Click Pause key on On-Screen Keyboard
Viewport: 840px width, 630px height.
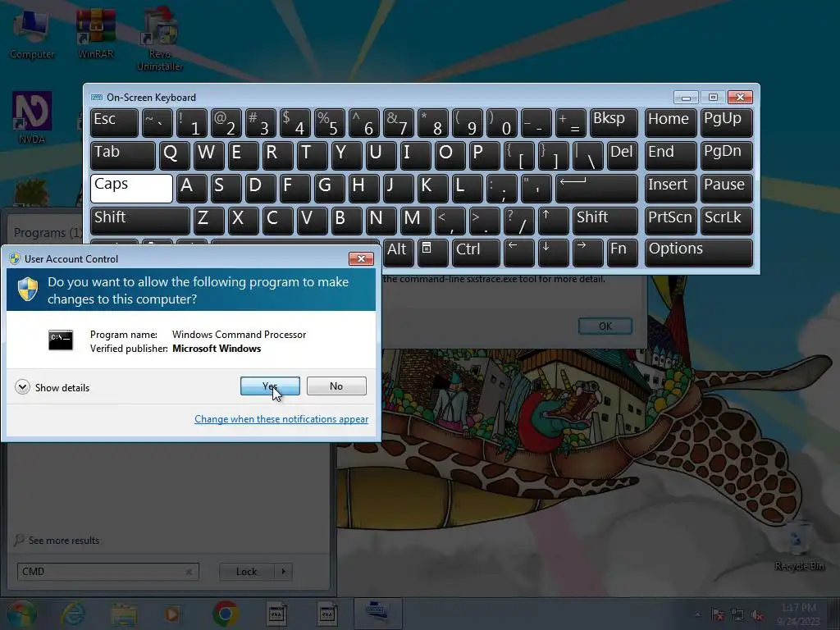pyautogui.click(x=727, y=188)
